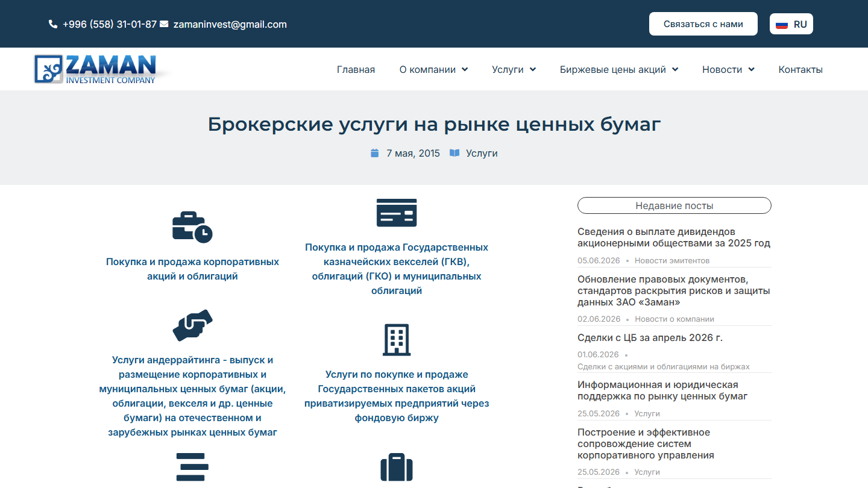Open the Услуги navigation item
The image size is (868, 488).
pos(508,69)
